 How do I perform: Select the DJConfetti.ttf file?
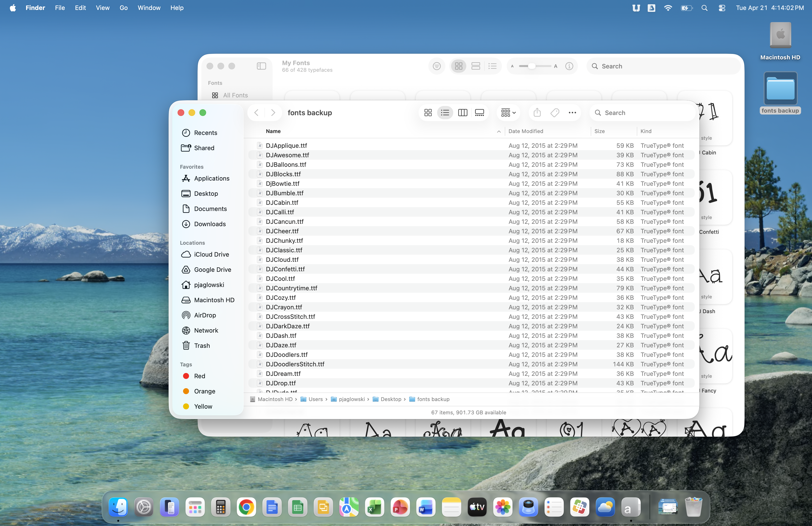(x=285, y=269)
